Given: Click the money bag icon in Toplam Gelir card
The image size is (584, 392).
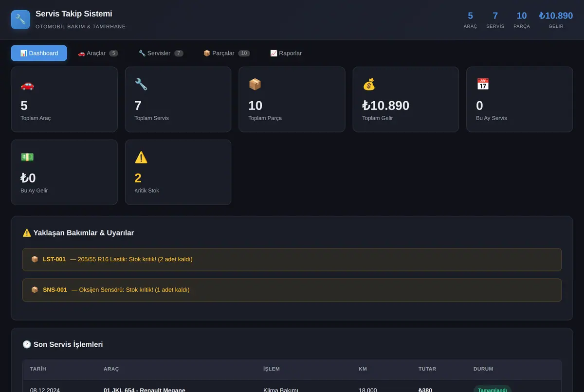Looking at the screenshot, I should 369,85.
